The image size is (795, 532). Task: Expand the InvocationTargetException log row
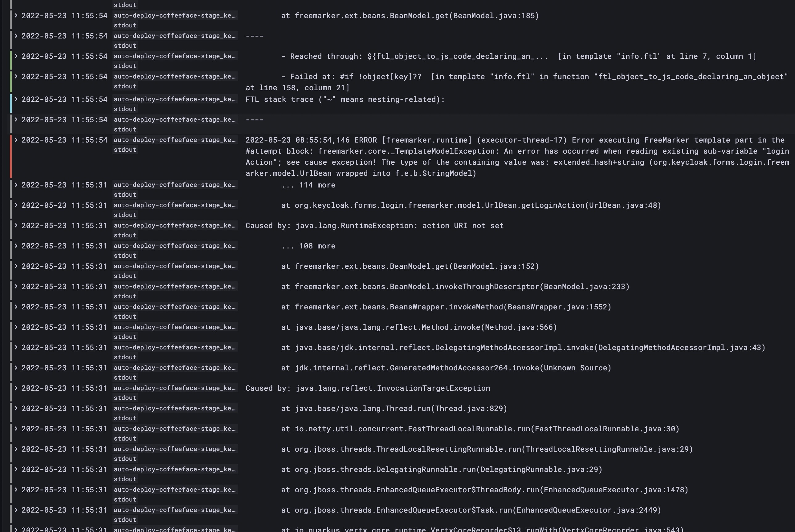point(16,388)
